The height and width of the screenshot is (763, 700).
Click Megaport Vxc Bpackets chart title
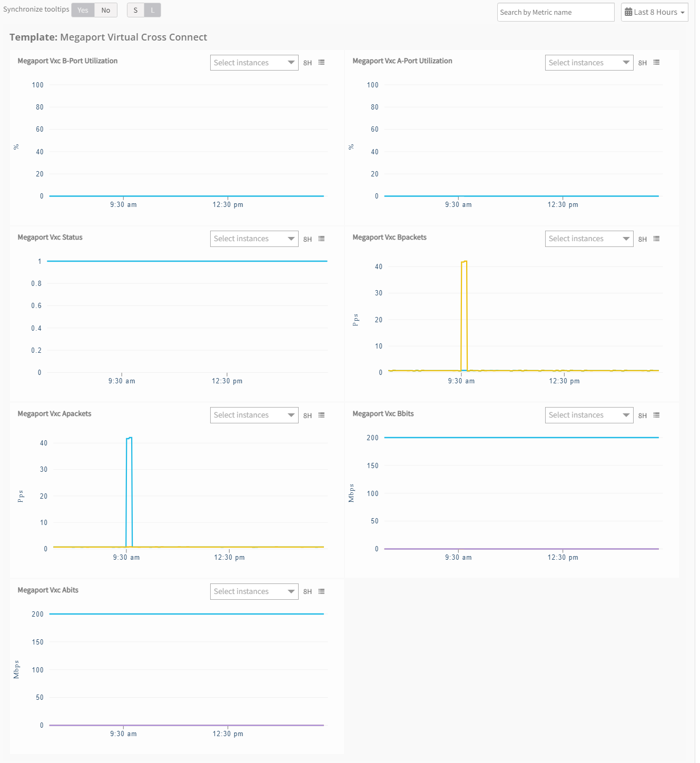[x=389, y=237]
